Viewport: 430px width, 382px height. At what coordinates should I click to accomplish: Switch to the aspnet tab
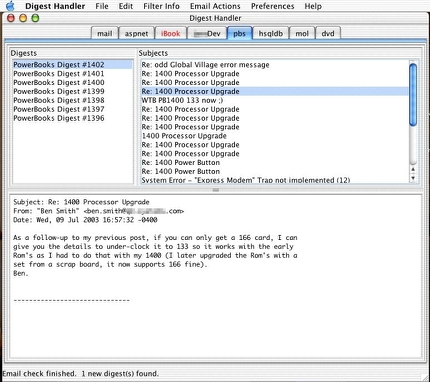[136, 33]
